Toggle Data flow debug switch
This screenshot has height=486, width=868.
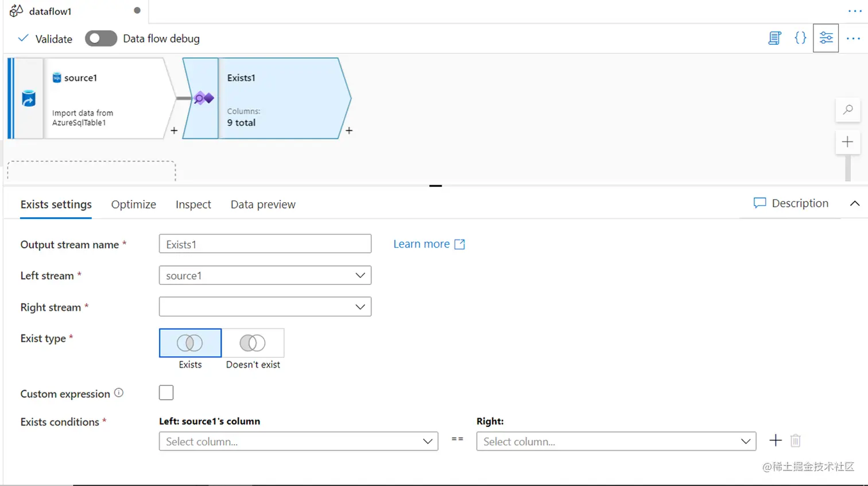pos(101,38)
